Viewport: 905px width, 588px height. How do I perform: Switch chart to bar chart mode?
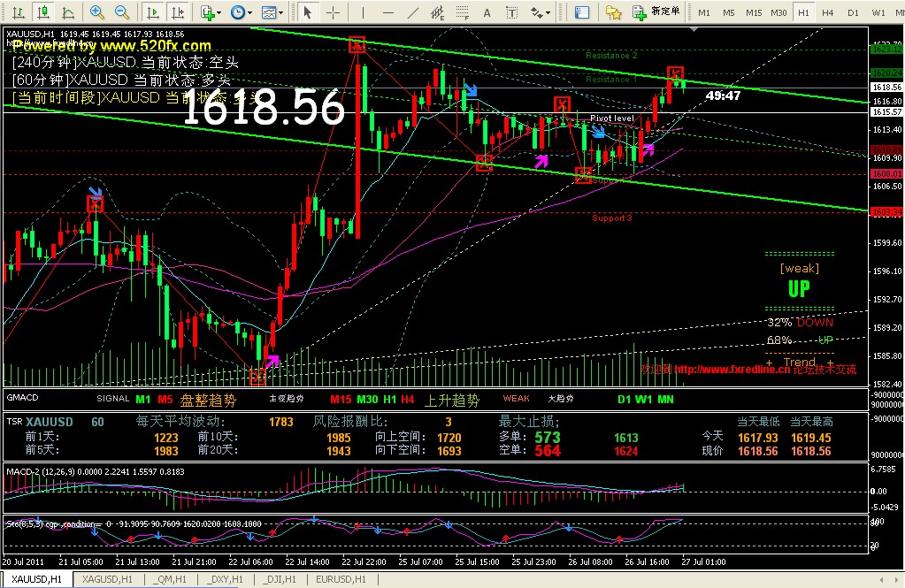pyautogui.click(x=18, y=12)
